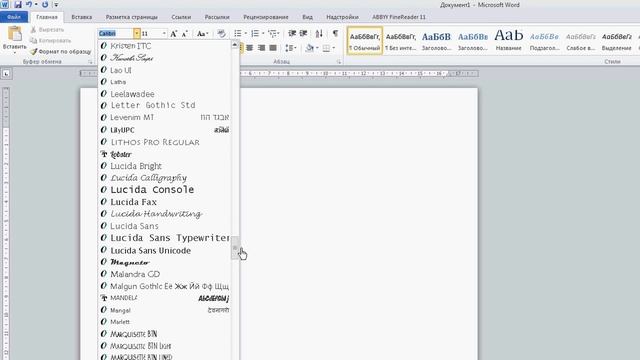The image size is (640, 360).
Task: Click the Вырезать (Cut) button
Action: 47,30
